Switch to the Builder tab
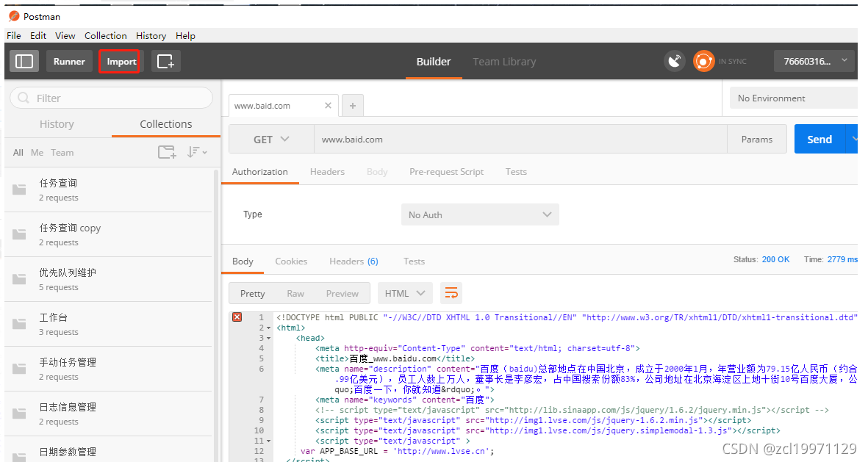 [434, 62]
